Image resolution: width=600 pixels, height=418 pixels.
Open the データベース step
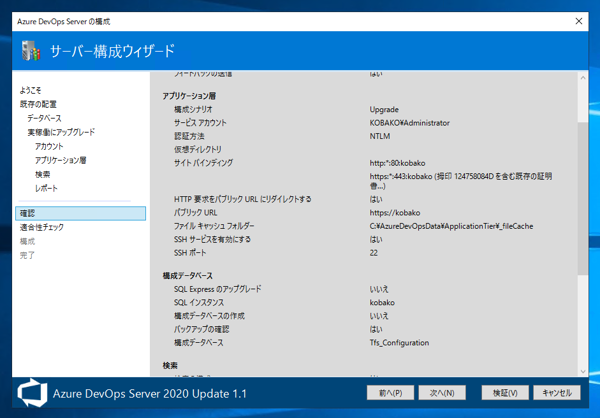pyautogui.click(x=44, y=118)
